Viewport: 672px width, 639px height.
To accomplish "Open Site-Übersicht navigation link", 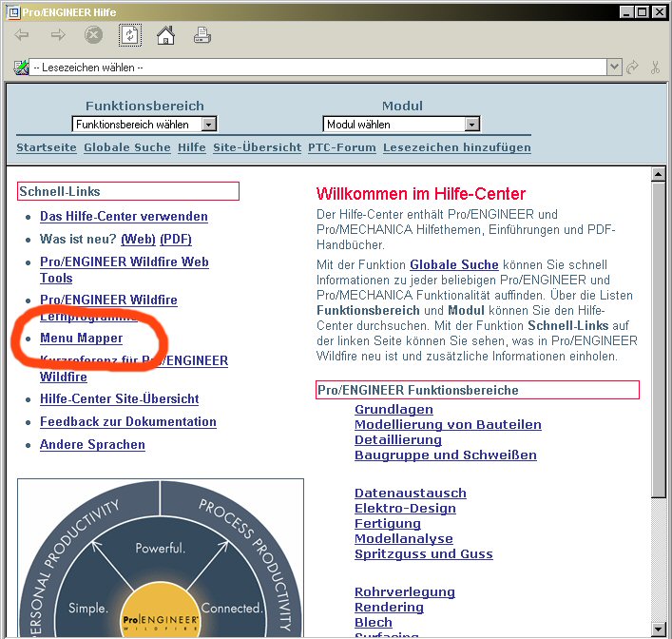I will pyautogui.click(x=258, y=147).
